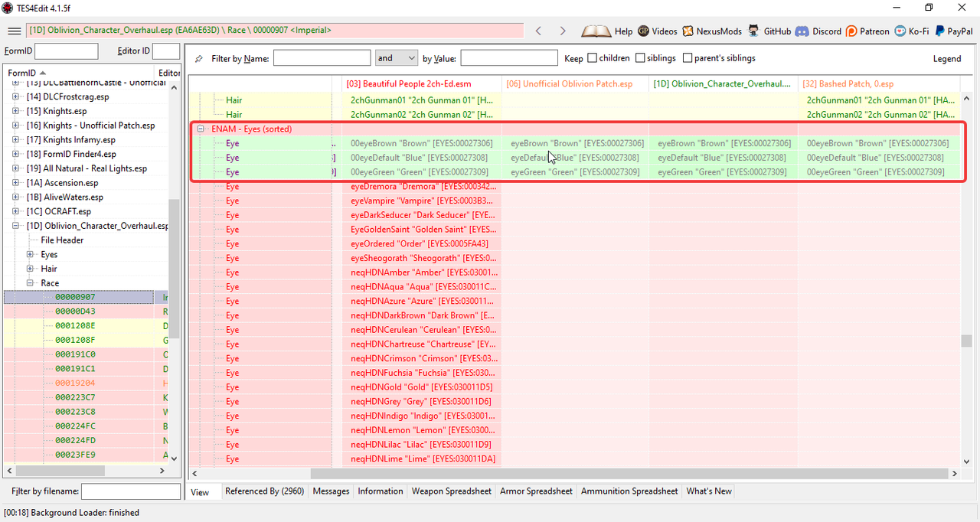Enable the Keep siblings checkbox

coord(640,58)
